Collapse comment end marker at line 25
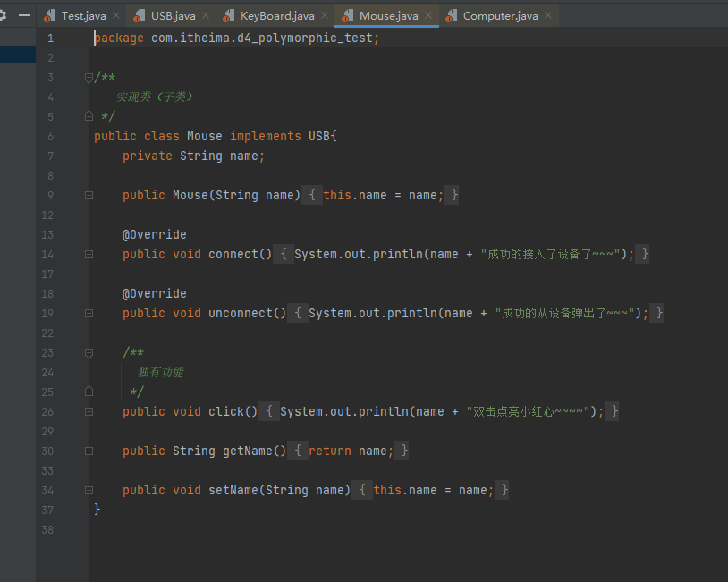 (89, 392)
